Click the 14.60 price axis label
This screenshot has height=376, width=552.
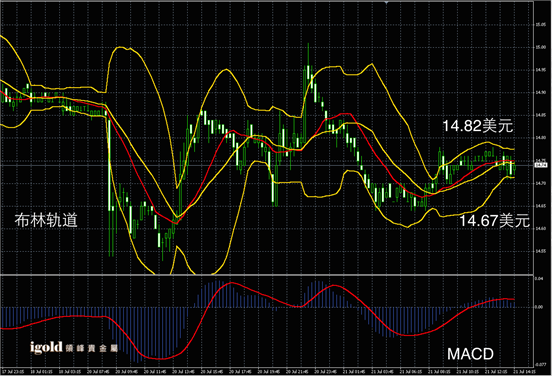[x=541, y=228]
